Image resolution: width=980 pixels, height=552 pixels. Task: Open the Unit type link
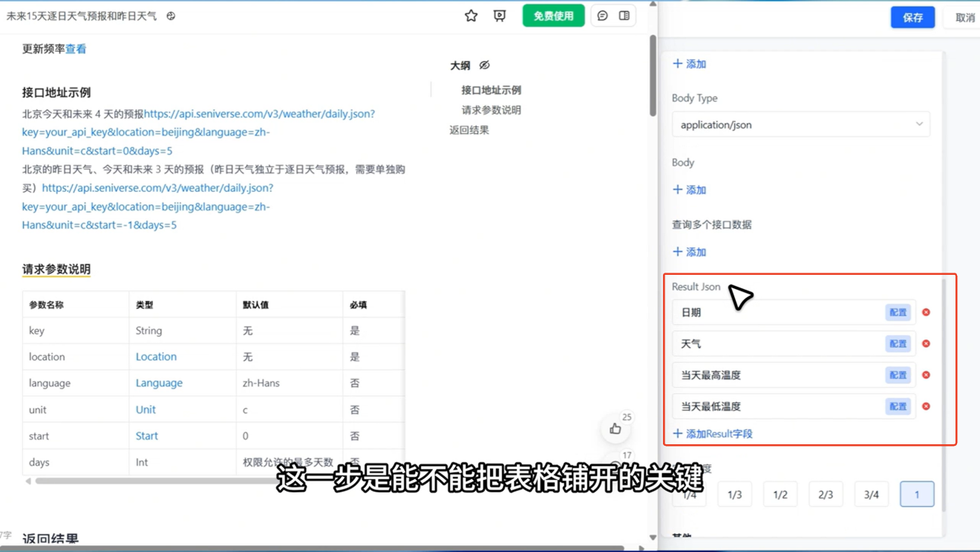point(146,409)
